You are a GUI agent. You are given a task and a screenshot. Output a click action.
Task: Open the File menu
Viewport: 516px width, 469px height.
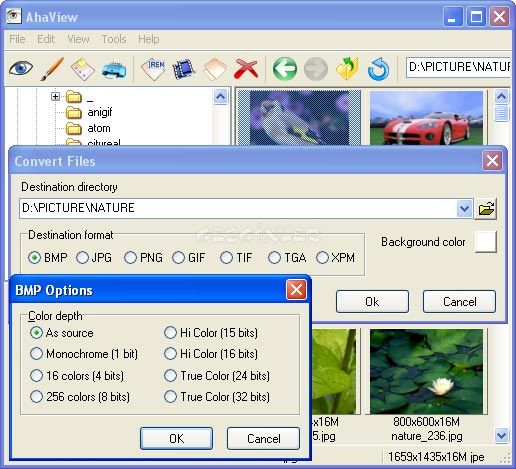point(17,39)
